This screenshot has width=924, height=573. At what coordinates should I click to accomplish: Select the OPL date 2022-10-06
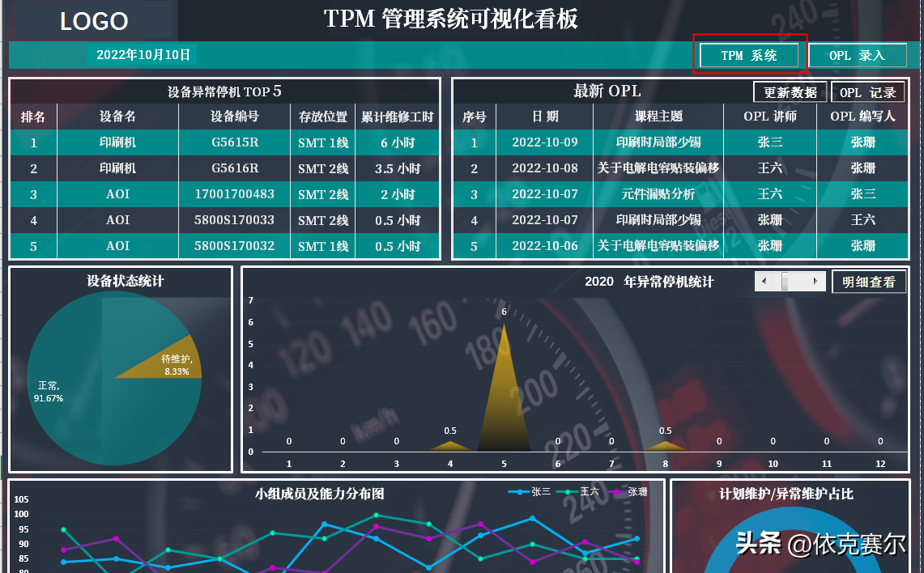[x=545, y=246]
